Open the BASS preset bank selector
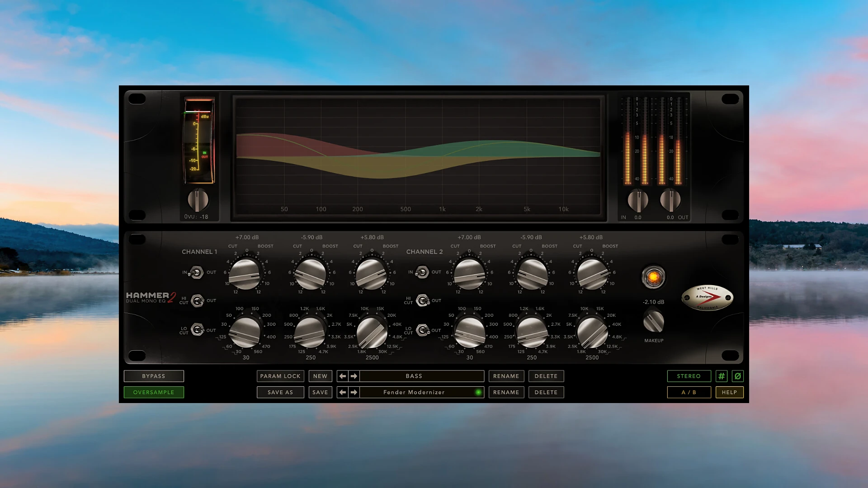This screenshot has width=868, height=488. point(422,376)
